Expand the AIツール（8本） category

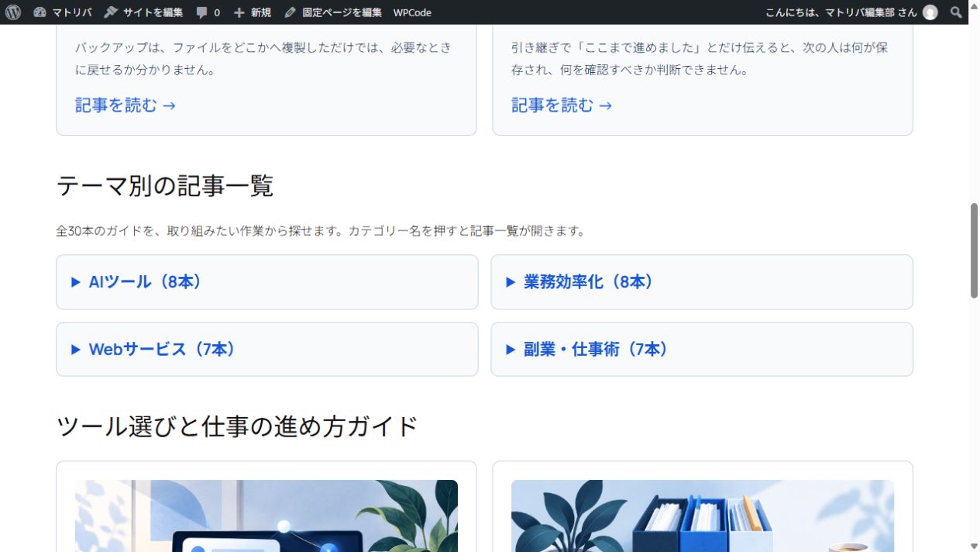point(266,282)
